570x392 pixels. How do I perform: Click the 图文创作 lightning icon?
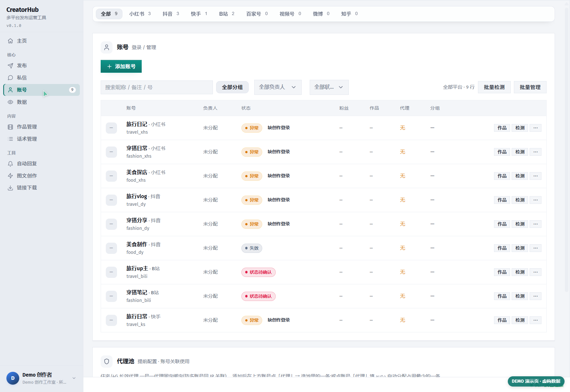pyautogui.click(x=10, y=176)
